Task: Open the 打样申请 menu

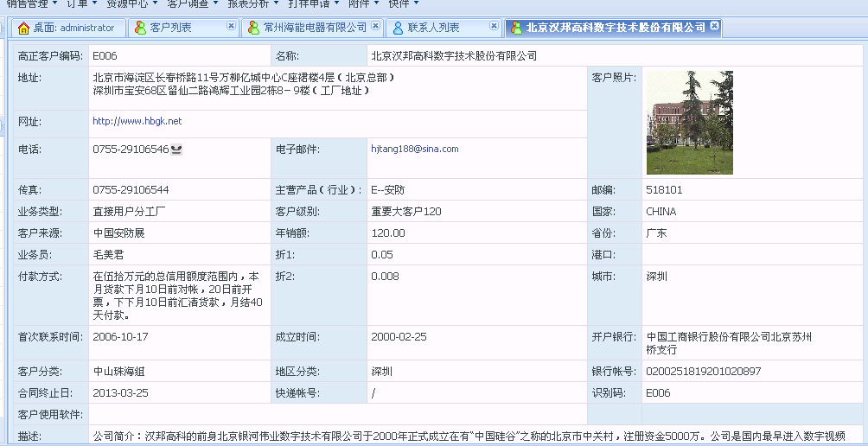Action: pos(314,3)
